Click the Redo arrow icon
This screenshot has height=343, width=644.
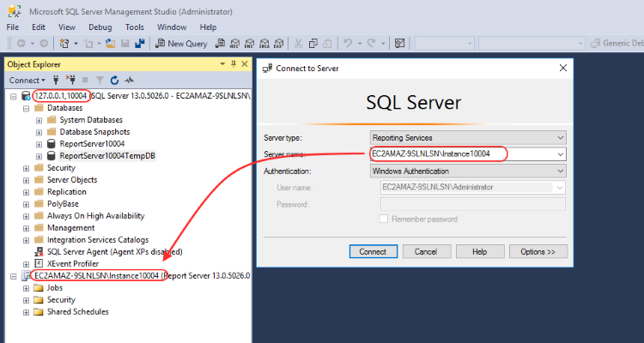[x=371, y=44]
